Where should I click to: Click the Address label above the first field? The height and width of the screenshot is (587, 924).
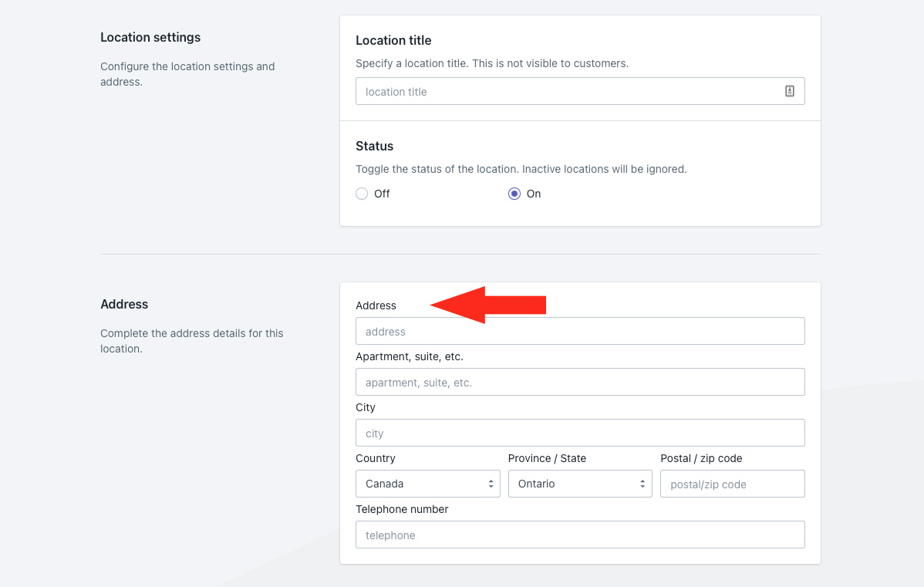click(x=376, y=305)
